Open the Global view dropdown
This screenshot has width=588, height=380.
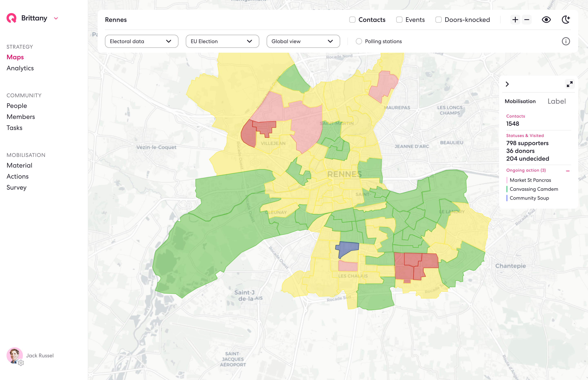click(303, 41)
